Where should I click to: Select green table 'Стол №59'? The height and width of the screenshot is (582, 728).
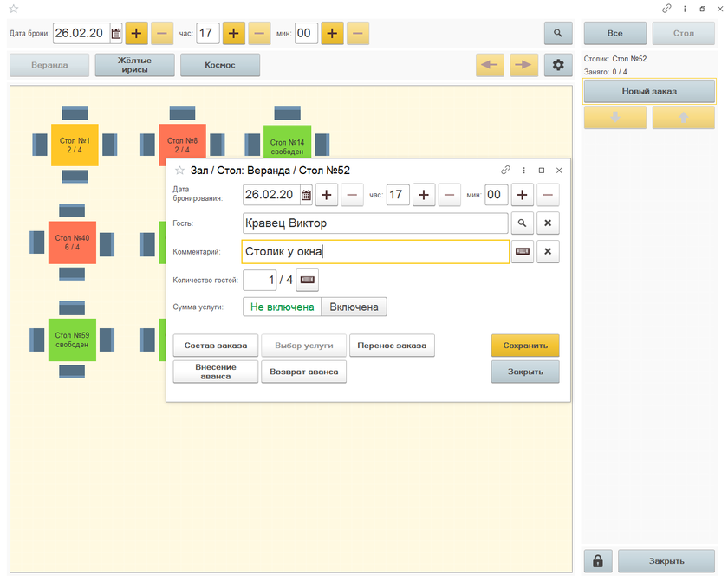pyautogui.click(x=74, y=339)
